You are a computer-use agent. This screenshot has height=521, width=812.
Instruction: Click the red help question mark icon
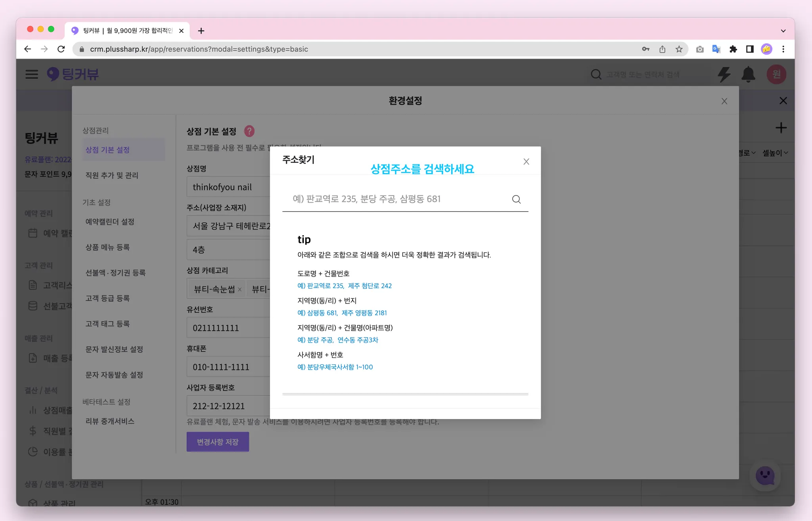coord(249,131)
